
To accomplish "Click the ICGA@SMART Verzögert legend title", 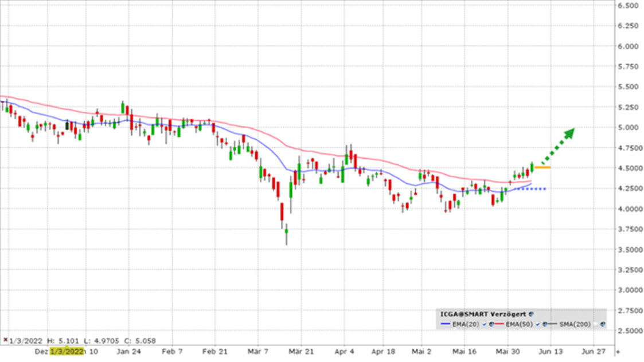I will coord(483,314).
